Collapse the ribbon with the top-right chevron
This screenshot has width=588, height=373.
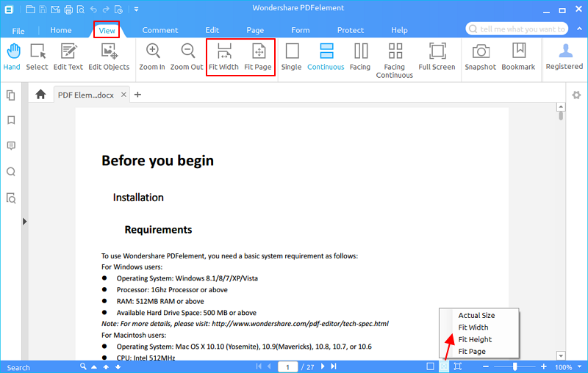coord(580,29)
